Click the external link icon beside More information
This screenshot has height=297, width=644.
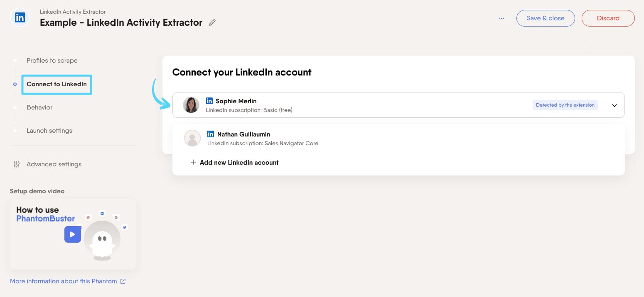click(x=123, y=281)
